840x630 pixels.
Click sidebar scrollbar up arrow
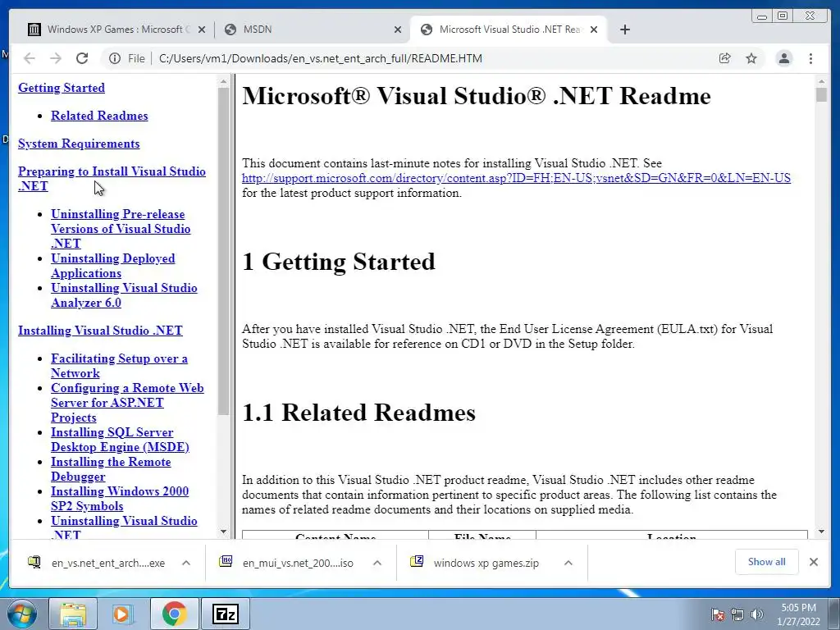223,82
